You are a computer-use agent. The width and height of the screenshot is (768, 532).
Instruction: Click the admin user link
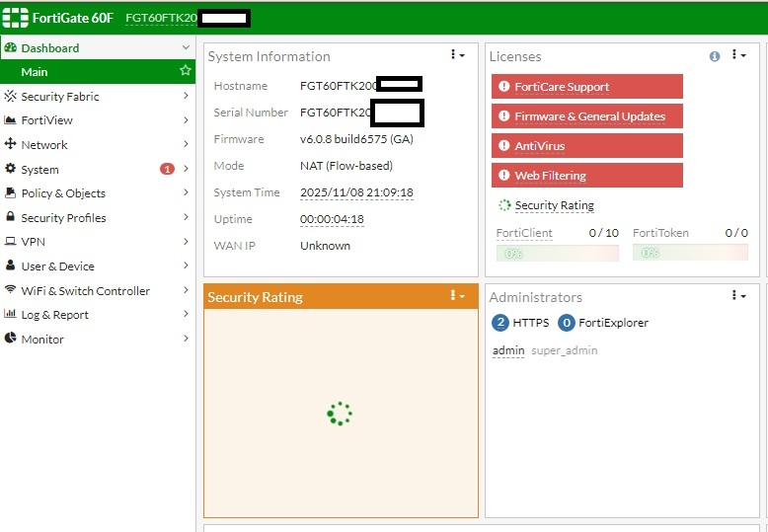pos(508,350)
